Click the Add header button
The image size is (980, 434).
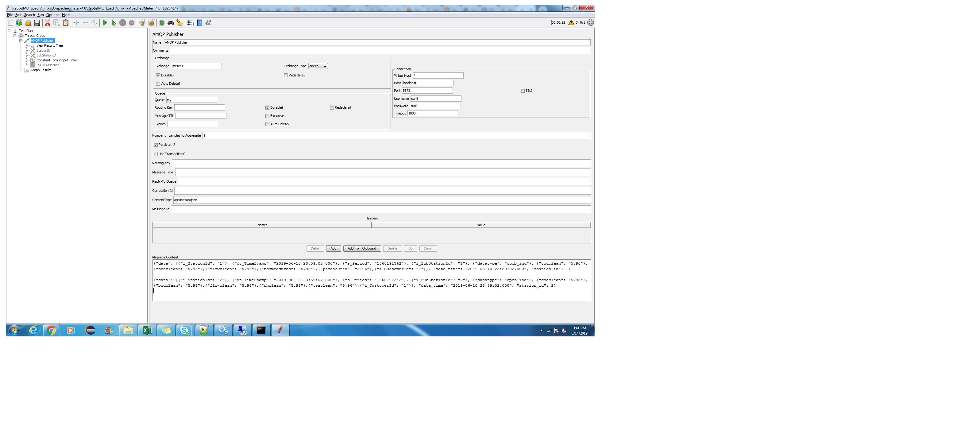click(333, 249)
